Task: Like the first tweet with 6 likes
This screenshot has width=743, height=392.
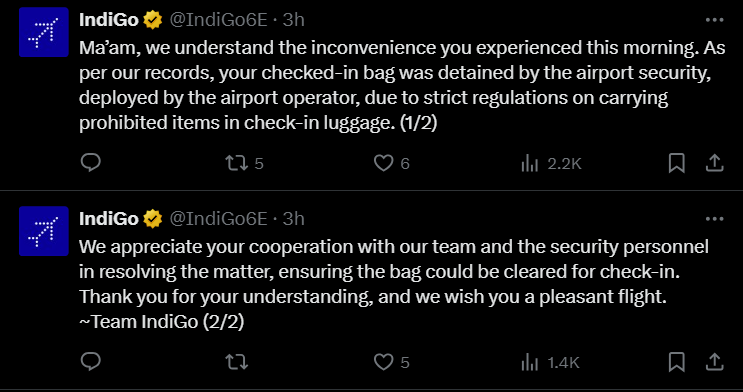Action: click(x=392, y=164)
